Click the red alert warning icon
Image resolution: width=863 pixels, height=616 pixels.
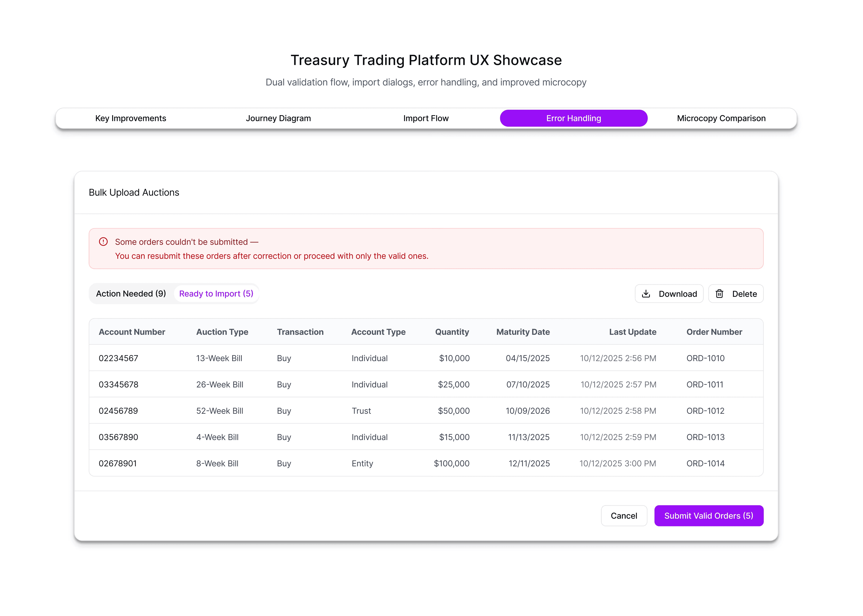pos(103,242)
